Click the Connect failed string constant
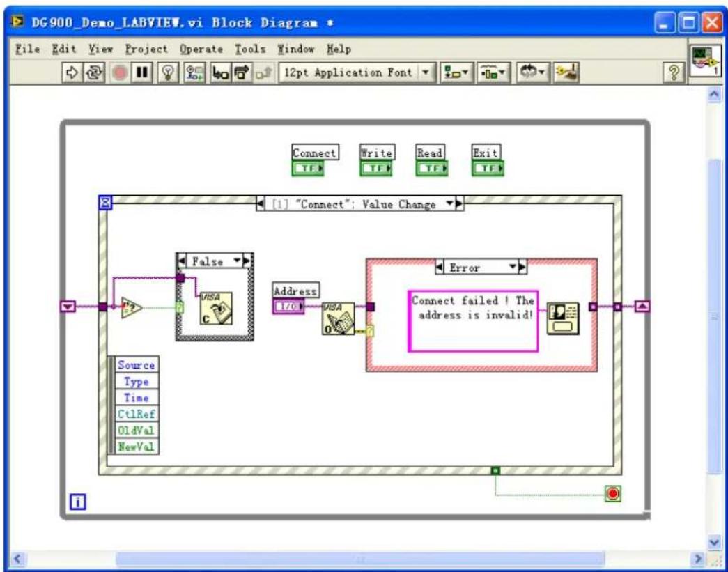The width and height of the screenshot is (728, 572). point(473,320)
